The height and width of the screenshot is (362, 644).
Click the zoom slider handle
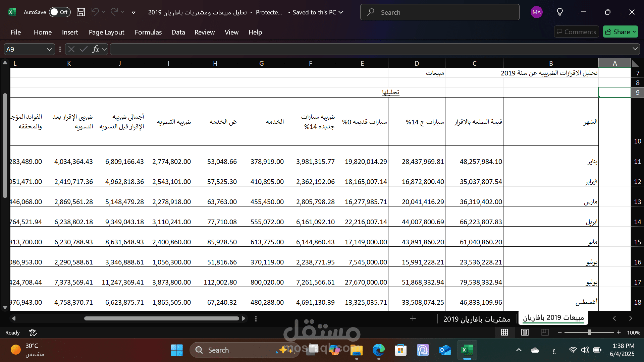click(x=589, y=332)
